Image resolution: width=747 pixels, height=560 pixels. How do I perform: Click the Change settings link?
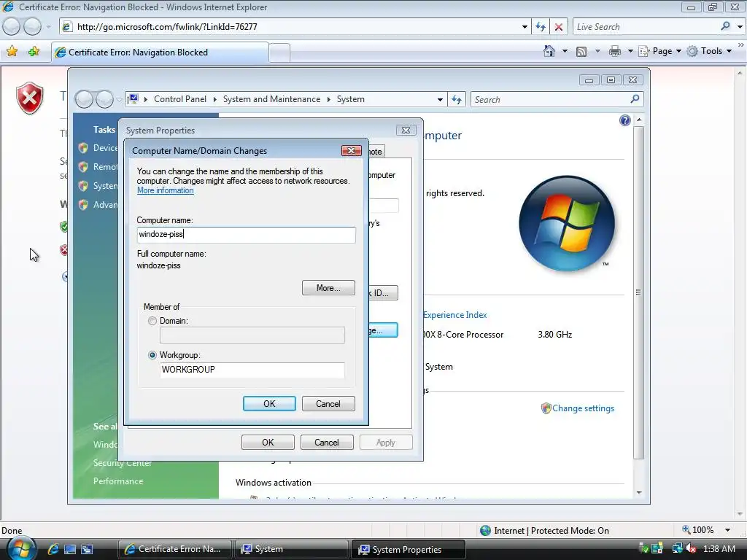pyautogui.click(x=583, y=408)
